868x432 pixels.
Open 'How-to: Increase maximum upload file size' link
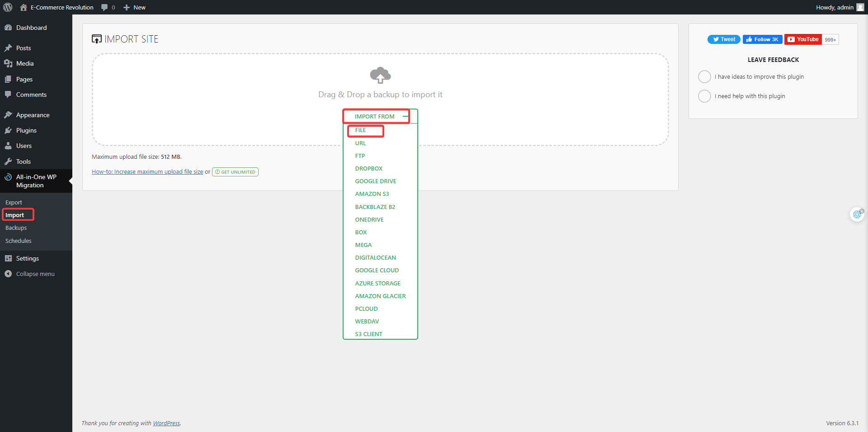147,172
